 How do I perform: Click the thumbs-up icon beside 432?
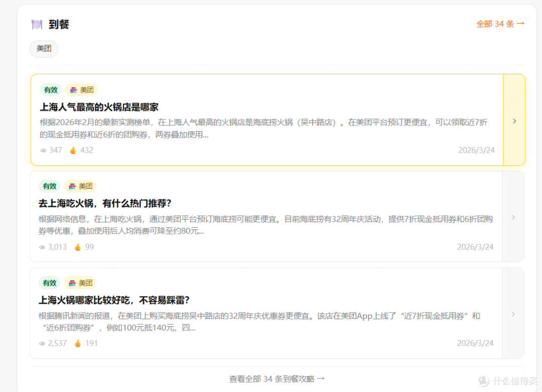[x=73, y=150]
